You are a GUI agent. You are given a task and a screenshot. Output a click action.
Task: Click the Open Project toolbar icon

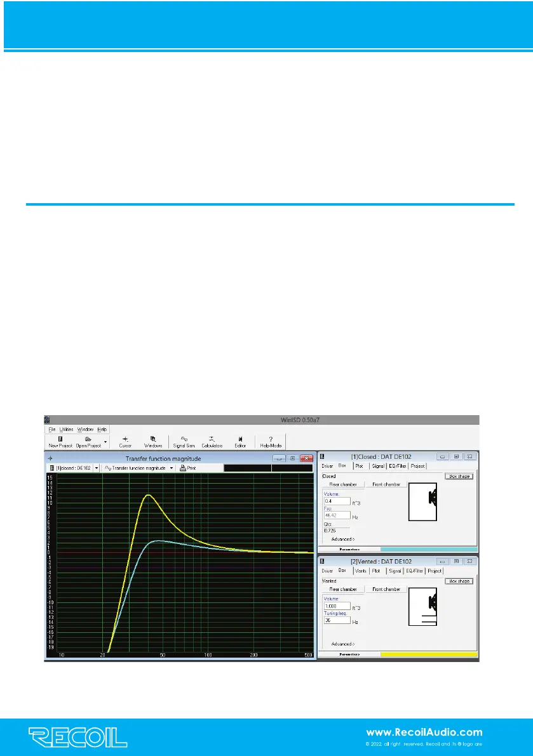[88, 442]
